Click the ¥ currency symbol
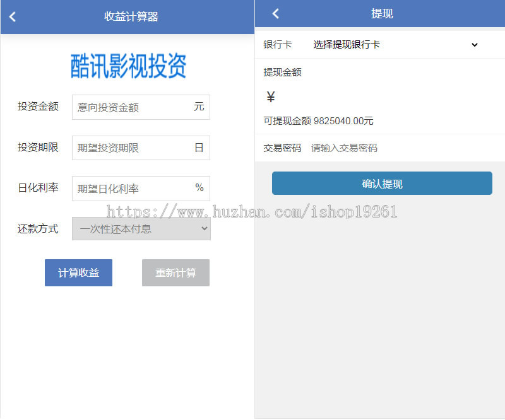Screen dimensions: 505x420 pyautogui.click(x=271, y=96)
